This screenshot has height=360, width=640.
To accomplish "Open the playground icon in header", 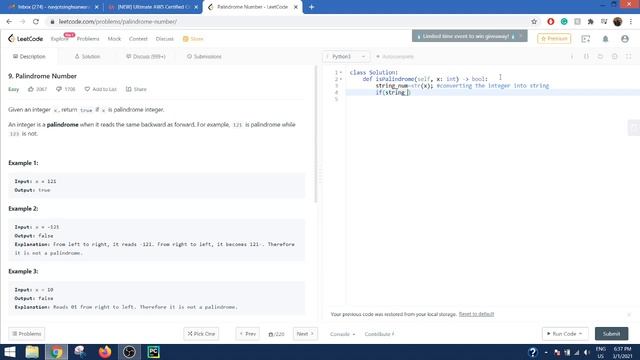I will (586, 39).
